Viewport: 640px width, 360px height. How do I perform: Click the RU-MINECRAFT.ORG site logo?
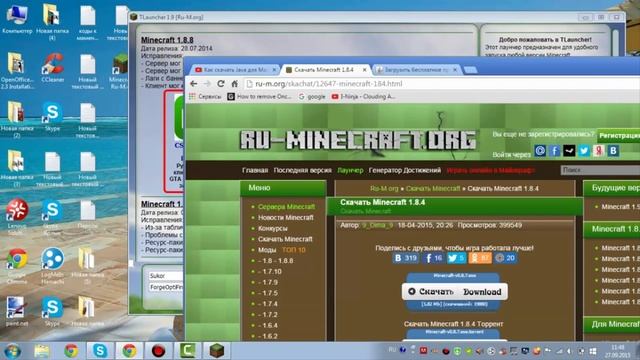point(358,141)
